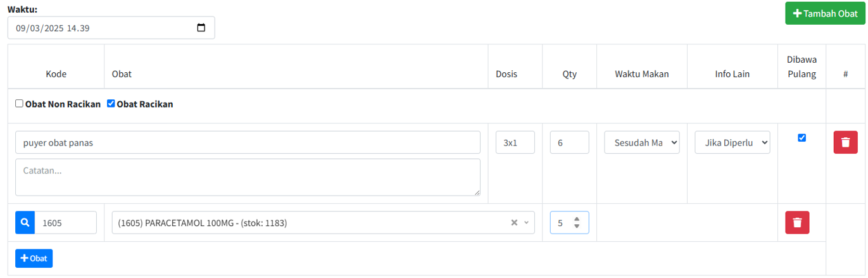This screenshot has height=278, width=868.
Task: Click the Dosis field showing 3x1
Action: pyautogui.click(x=515, y=142)
